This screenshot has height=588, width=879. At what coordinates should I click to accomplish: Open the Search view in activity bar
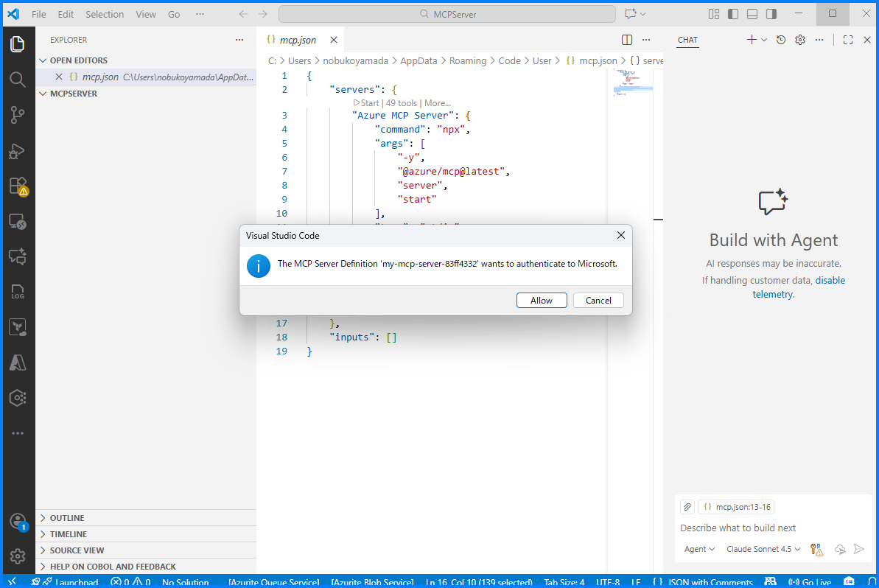[x=18, y=80]
